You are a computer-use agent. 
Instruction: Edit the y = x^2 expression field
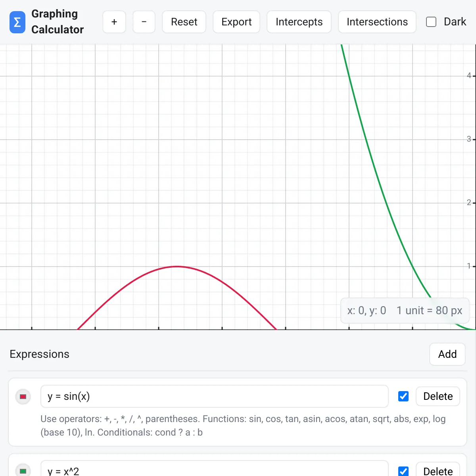click(x=214, y=471)
